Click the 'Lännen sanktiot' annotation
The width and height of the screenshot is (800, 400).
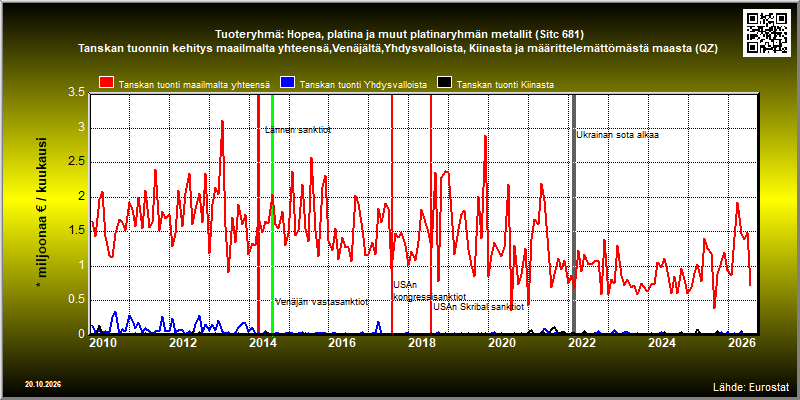click(298, 130)
